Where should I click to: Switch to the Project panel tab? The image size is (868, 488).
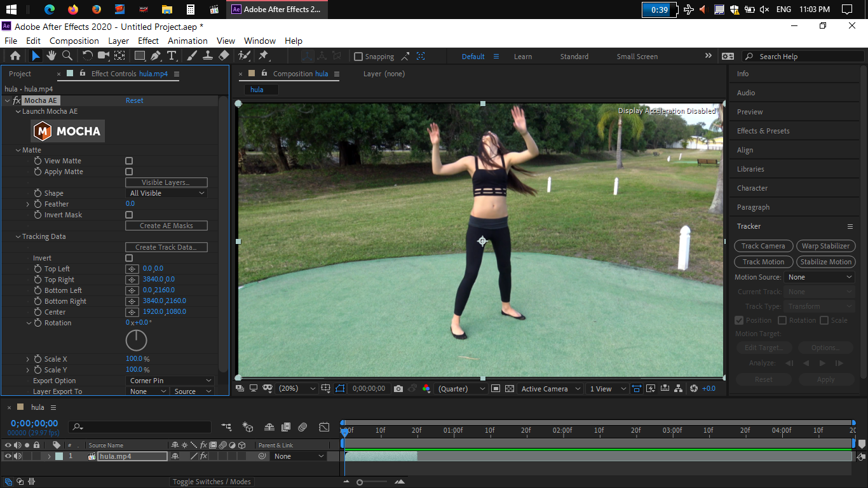click(20, 74)
